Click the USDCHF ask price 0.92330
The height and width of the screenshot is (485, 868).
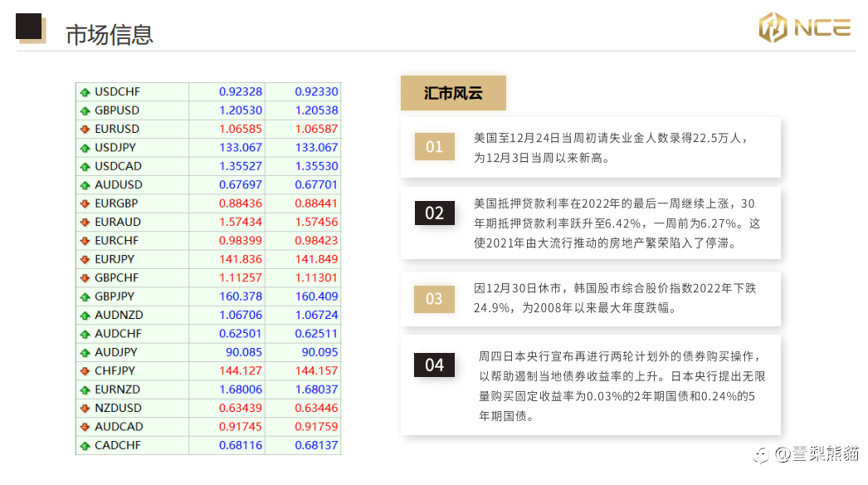(316, 91)
